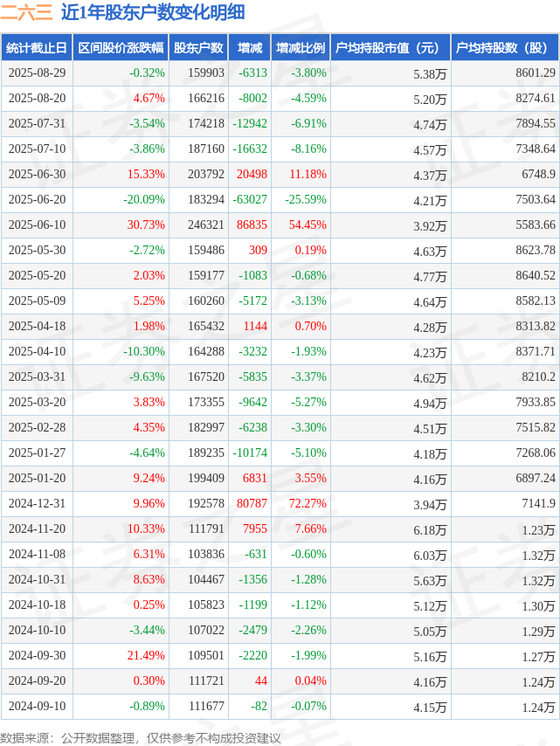Viewport: 560px width, 746px height.
Task: Select the 2025-08-29 date cell
Action: click(x=37, y=73)
